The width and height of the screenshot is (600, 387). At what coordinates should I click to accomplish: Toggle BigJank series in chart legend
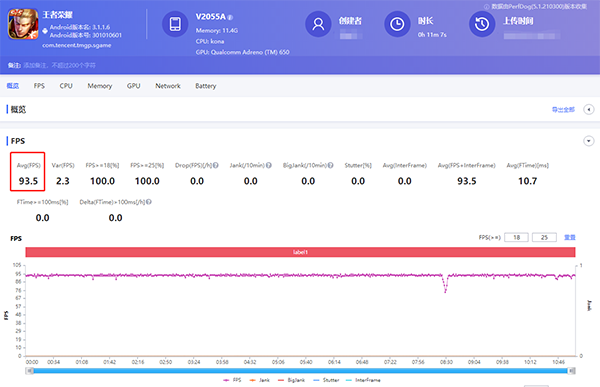(291, 380)
